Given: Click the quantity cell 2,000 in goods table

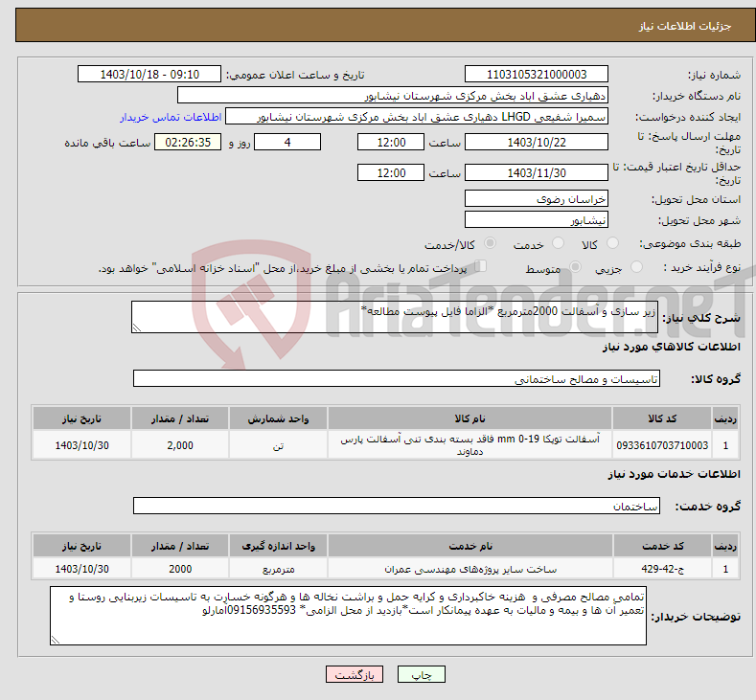Looking at the screenshot, I should [180, 444].
